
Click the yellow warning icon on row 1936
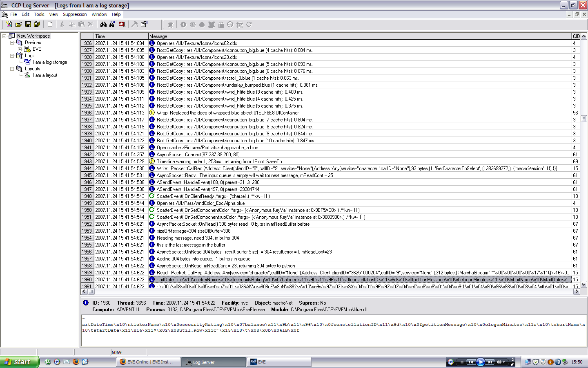click(x=152, y=112)
